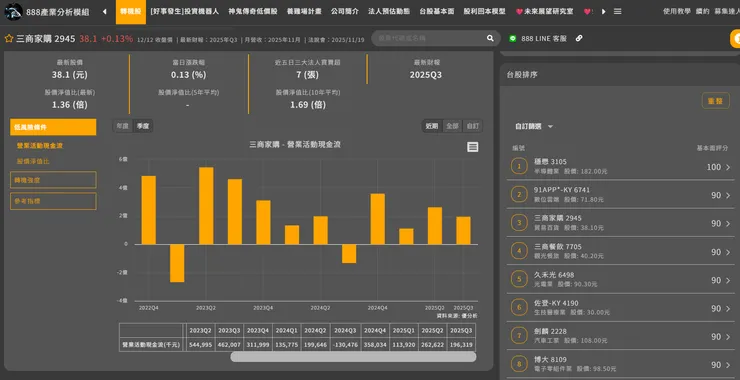The image size is (740, 380).
Task: Open the 自訂篩選 dropdown
Action: [x=533, y=127]
